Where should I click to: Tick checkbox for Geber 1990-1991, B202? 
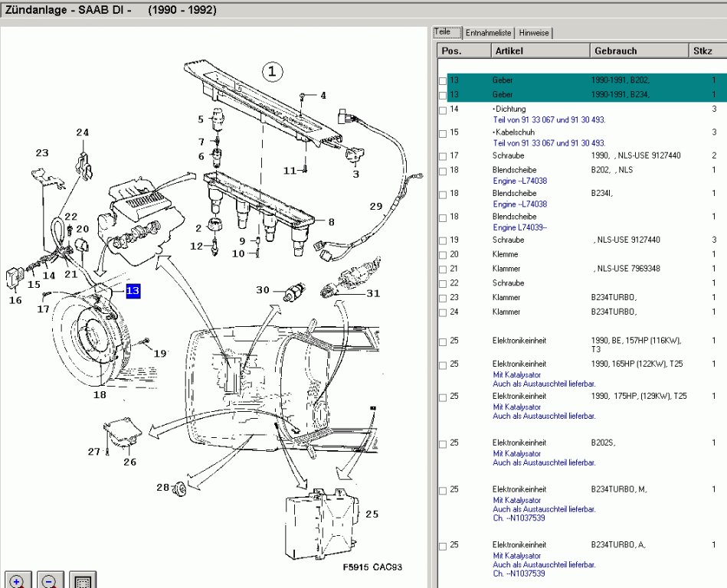point(443,81)
